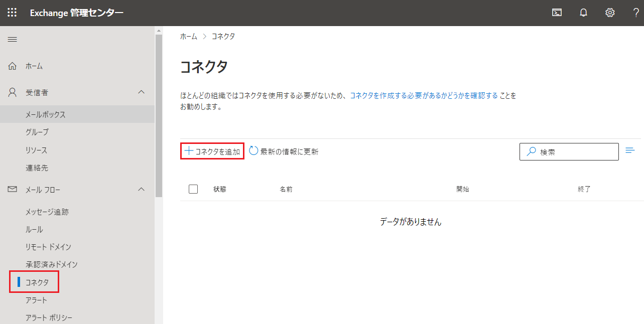Open メッセージ追跡 in the sidebar
The image size is (644, 324).
(x=47, y=212)
